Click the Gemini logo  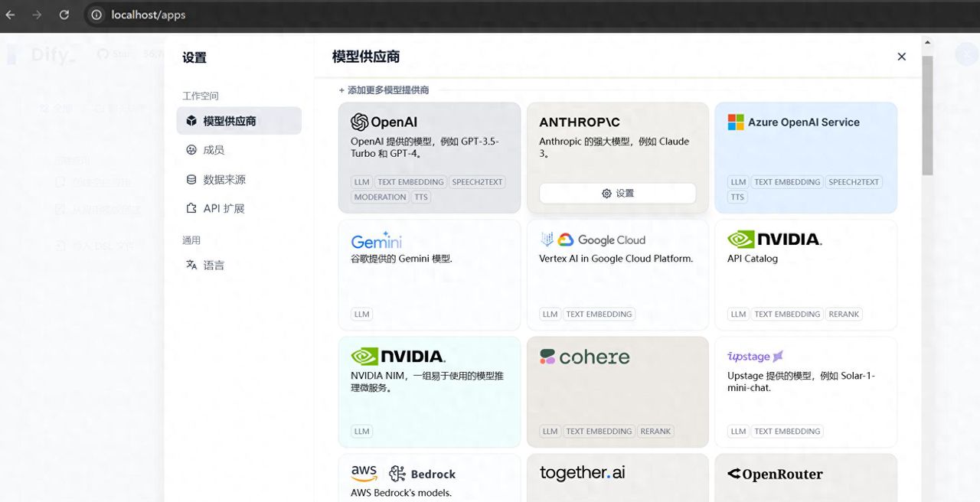click(x=377, y=240)
